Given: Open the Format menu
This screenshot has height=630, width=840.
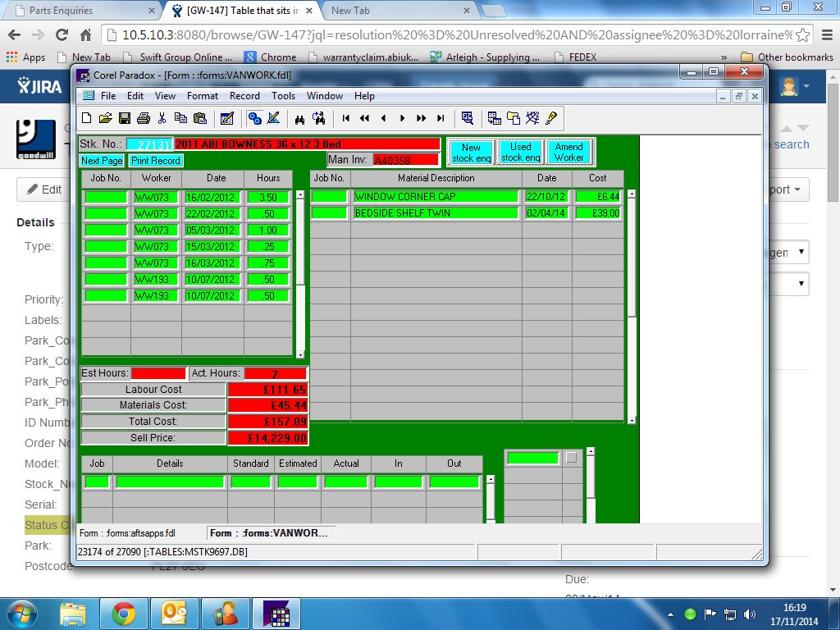Looking at the screenshot, I should coord(203,96).
